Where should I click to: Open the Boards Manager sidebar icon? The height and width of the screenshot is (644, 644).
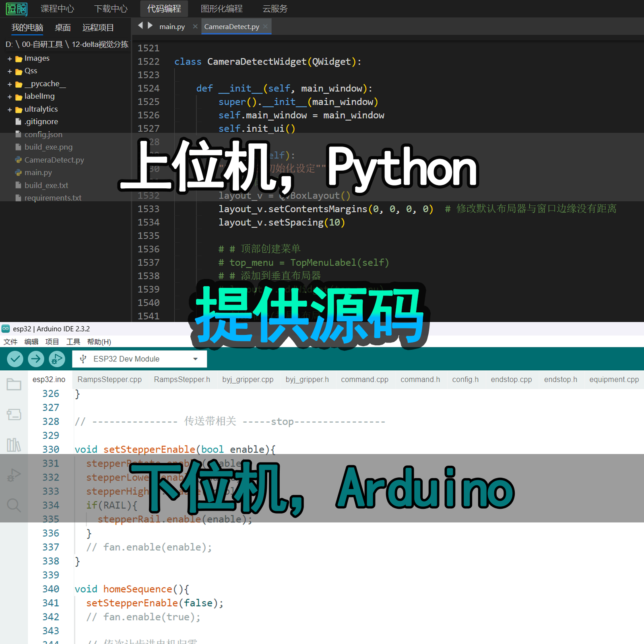14,415
